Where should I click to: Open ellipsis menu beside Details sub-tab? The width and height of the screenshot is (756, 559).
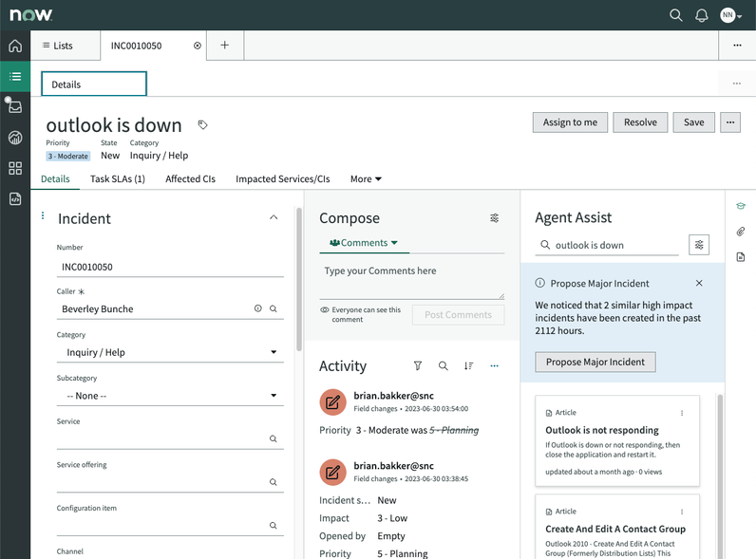[x=737, y=84]
